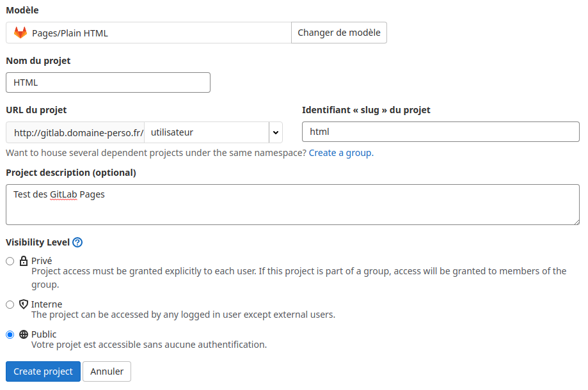Image resolution: width=588 pixels, height=390 pixels.
Task: Open the Visibility Level help icon
Action: click(77, 242)
